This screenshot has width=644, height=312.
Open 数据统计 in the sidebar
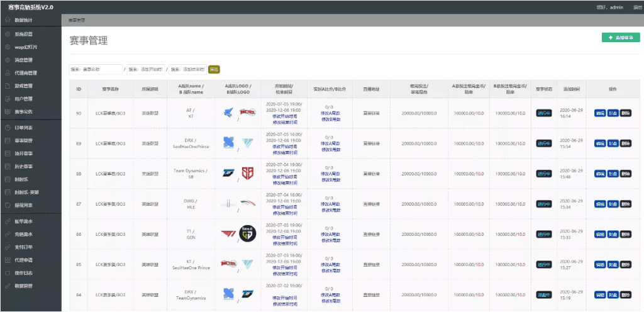point(26,20)
